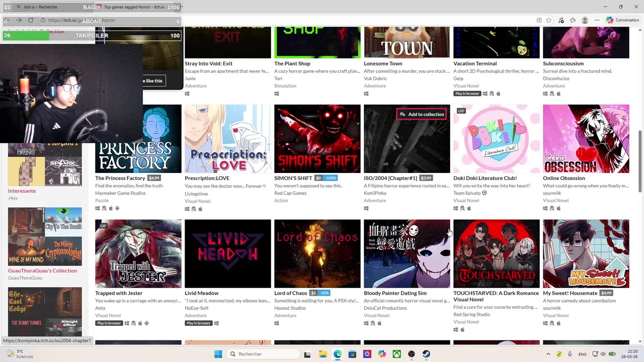The height and width of the screenshot is (362, 644).
Task: Click Play in browser under Livid Meadow
Action: tap(198, 323)
